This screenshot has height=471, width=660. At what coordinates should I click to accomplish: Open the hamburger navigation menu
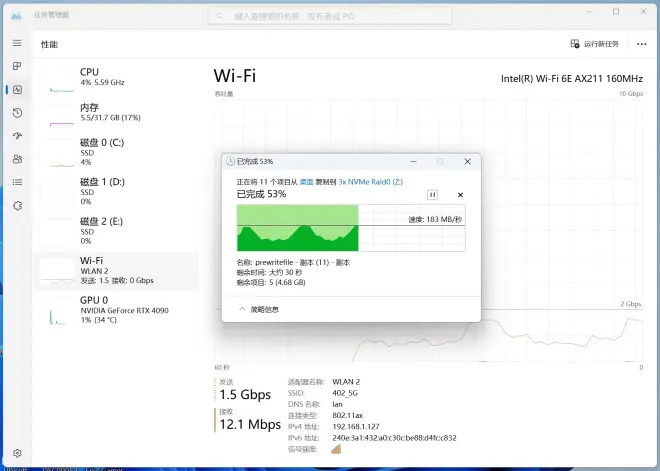pyautogui.click(x=17, y=43)
